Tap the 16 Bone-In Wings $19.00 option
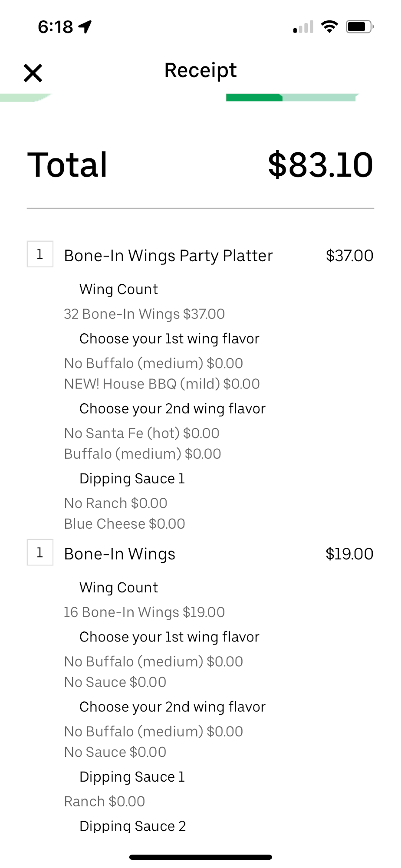The height and width of the screenshot is (868, 401). [x=144, y=612]
